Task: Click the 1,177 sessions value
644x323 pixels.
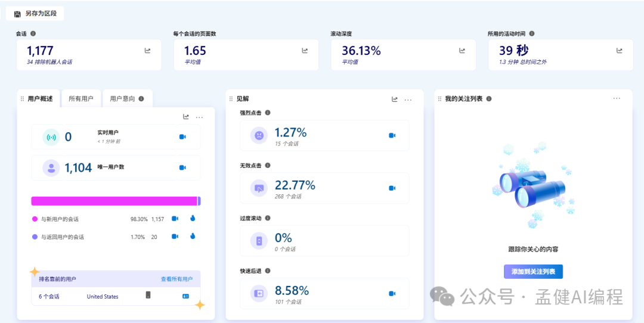Action: (41, 51)
